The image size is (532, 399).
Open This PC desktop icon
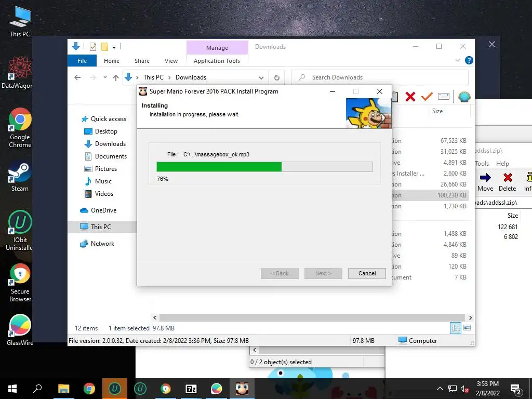click(x=20, y=22)
